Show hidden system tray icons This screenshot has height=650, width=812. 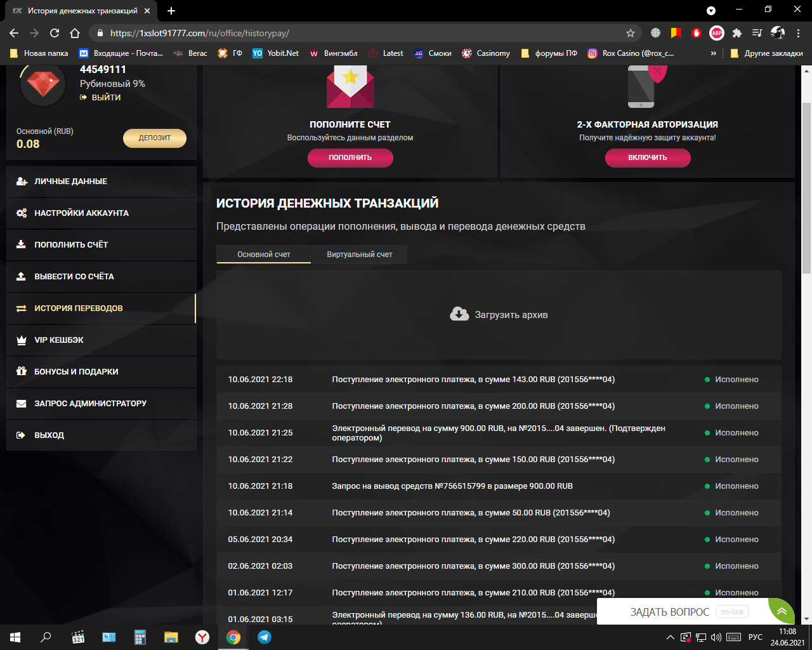670,637
